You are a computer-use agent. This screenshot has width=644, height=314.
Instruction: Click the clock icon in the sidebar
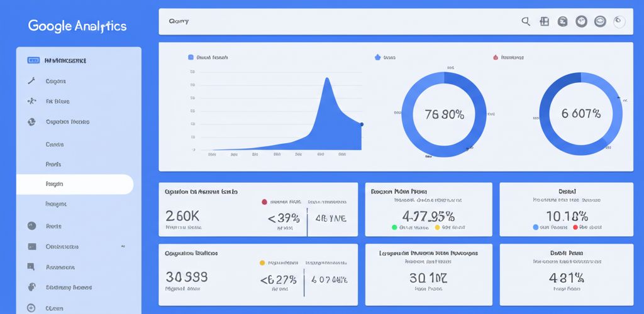coord(31,226)
